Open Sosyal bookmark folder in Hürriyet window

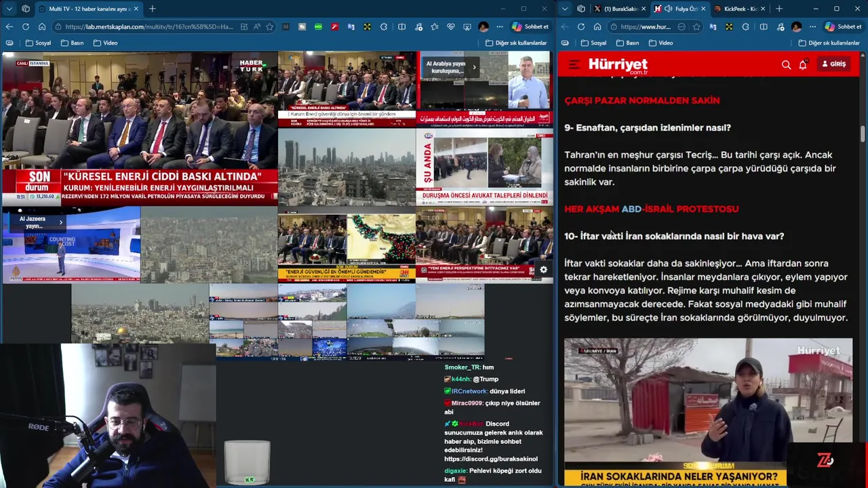[x=593, y=43]
